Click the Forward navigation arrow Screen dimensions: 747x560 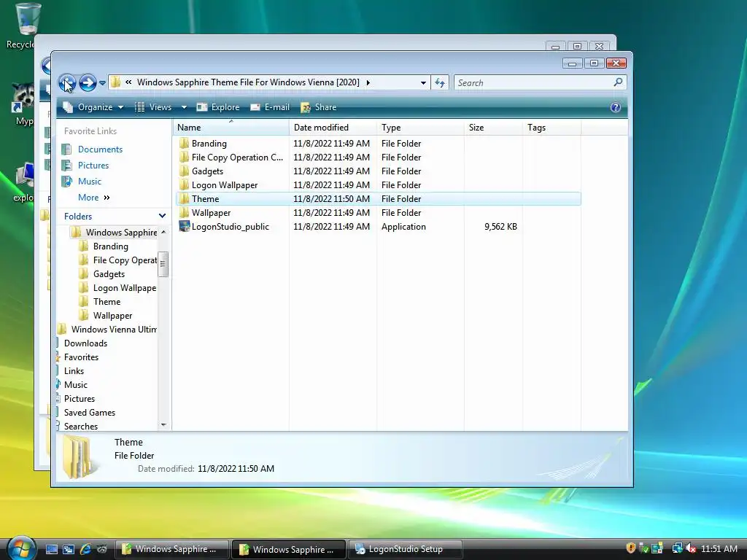pyautogui.click(x=88, y=83)
